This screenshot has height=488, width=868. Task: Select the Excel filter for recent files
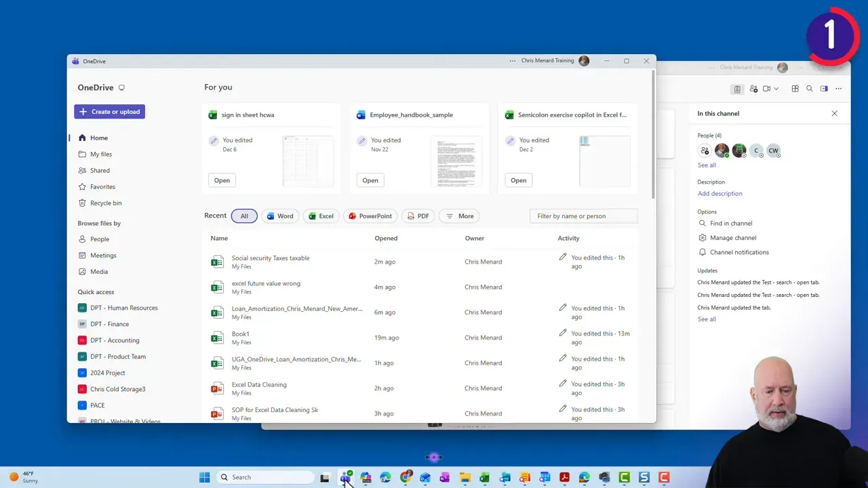tap(321, 216)
